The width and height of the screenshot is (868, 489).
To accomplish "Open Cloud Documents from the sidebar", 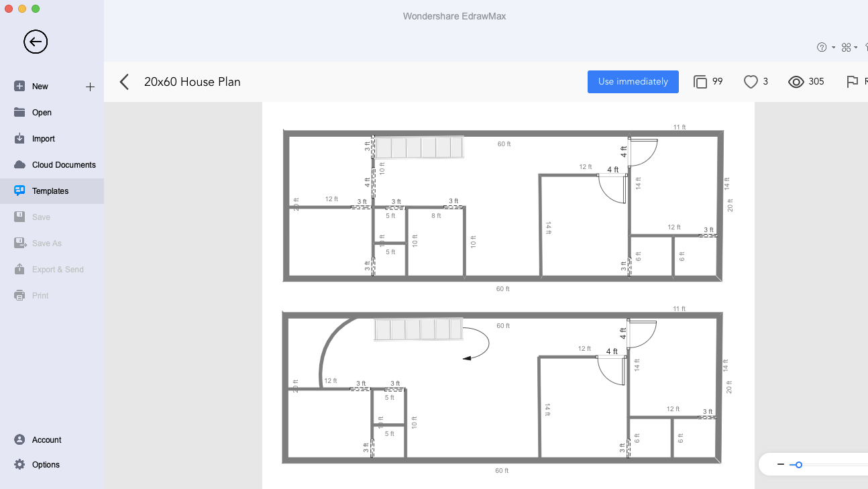I will (19, 164).
